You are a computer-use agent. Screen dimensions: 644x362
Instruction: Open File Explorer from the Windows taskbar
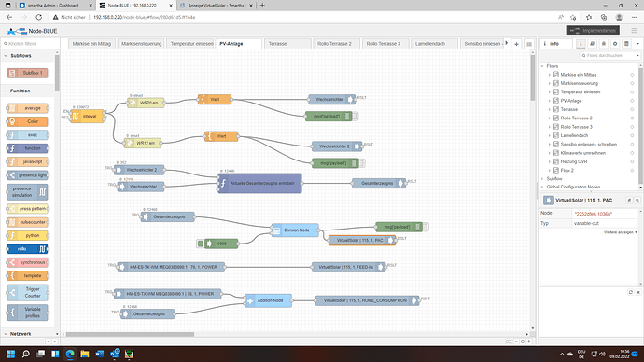[x=85, y=354]
